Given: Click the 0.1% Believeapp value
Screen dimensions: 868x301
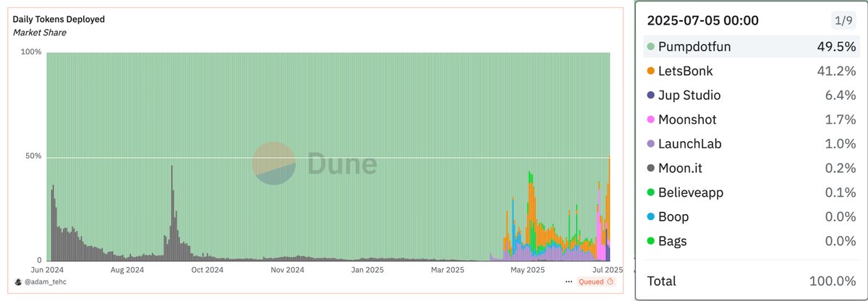Looking at the screenshot, I should [x=841, y=192].
